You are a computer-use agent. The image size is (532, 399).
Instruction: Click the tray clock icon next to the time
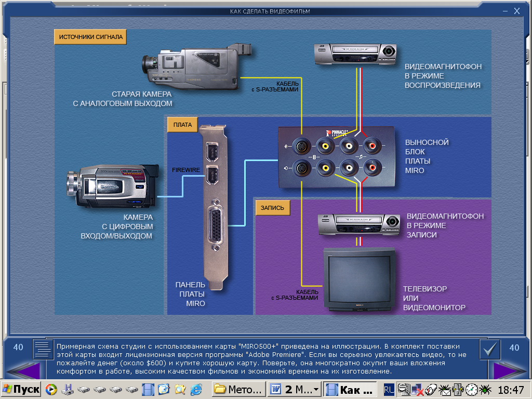pyautogui.click(x=471, y=390)
